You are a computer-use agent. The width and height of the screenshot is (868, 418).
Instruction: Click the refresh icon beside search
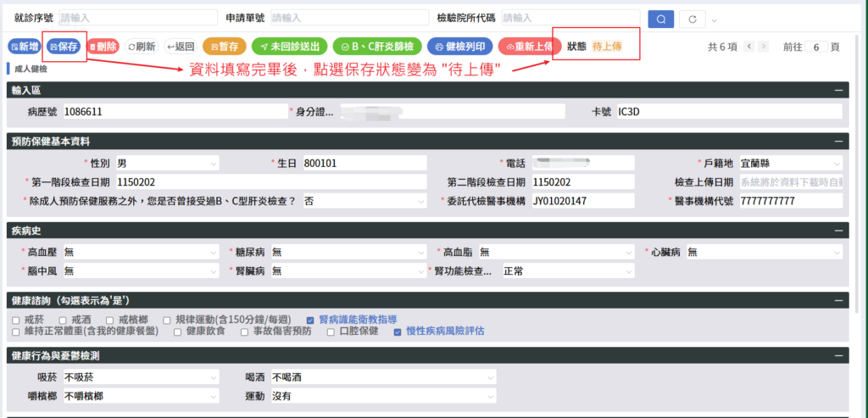click(x=693, y=19)
